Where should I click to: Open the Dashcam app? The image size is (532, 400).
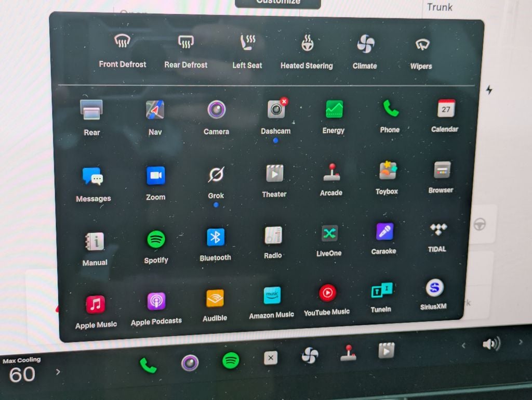276,117
